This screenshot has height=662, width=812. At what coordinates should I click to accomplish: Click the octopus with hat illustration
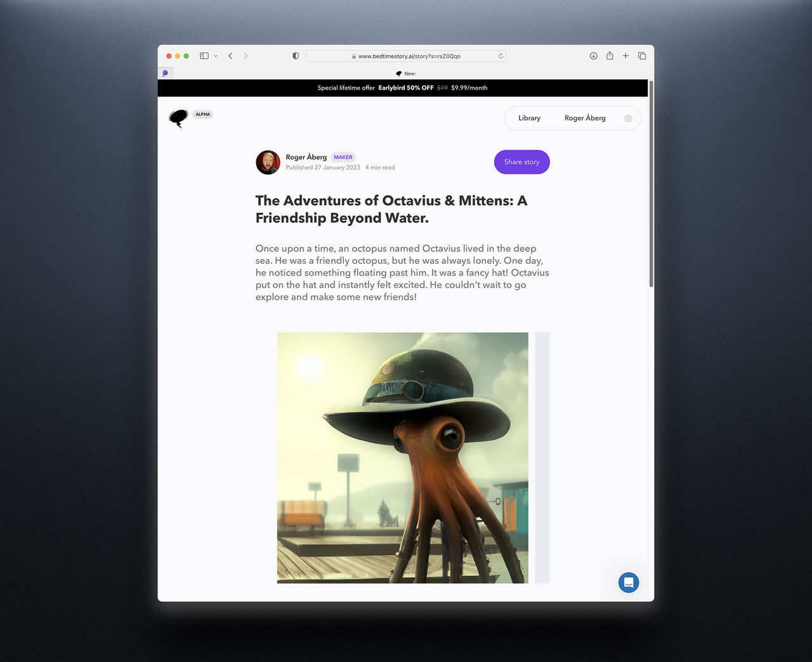point(402,457)
